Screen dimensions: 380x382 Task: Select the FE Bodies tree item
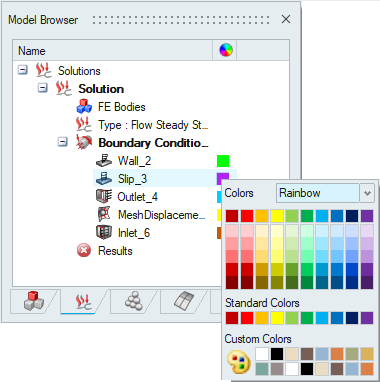(x=122, y=107)
